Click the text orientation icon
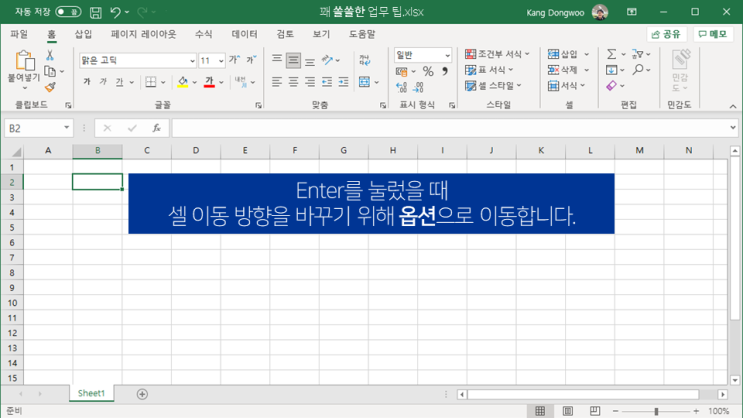Image resolution: width=743 pixels, height=418 pixels. pos(327,60)
